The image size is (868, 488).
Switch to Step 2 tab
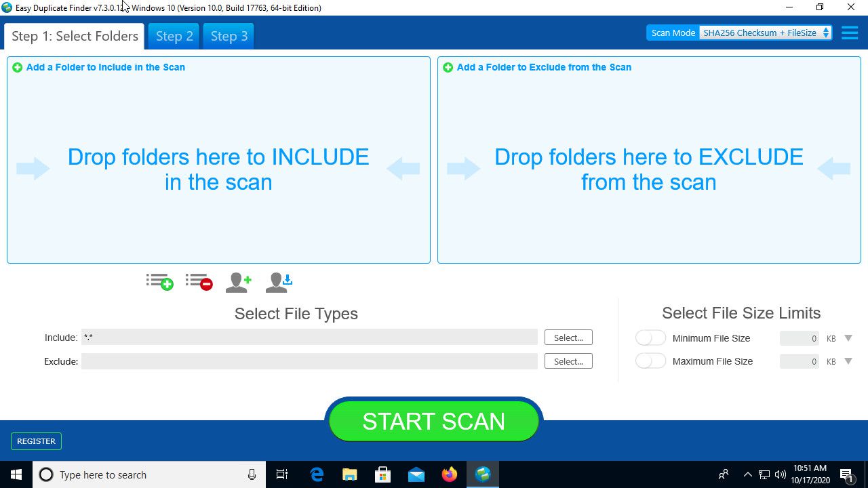point(174,36)
